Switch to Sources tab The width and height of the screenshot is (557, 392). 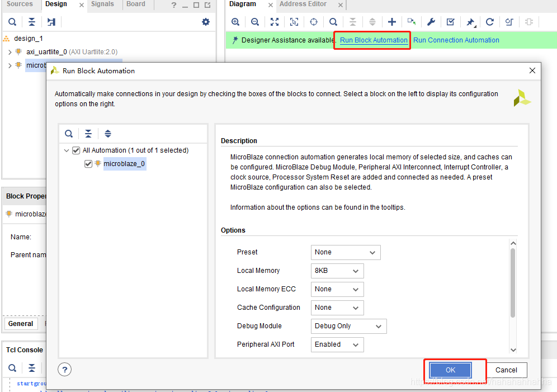(x=20, y=4)
